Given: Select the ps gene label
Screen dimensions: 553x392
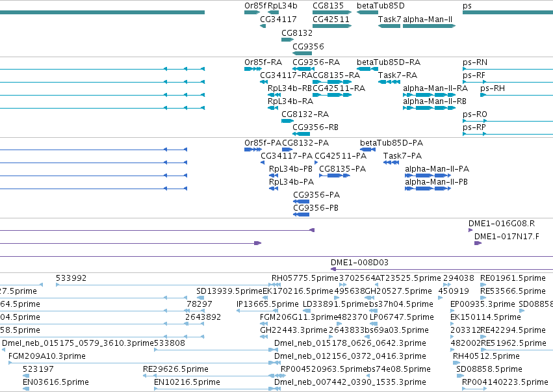Looking at the screenshot, I should click(x=467, y=6).
